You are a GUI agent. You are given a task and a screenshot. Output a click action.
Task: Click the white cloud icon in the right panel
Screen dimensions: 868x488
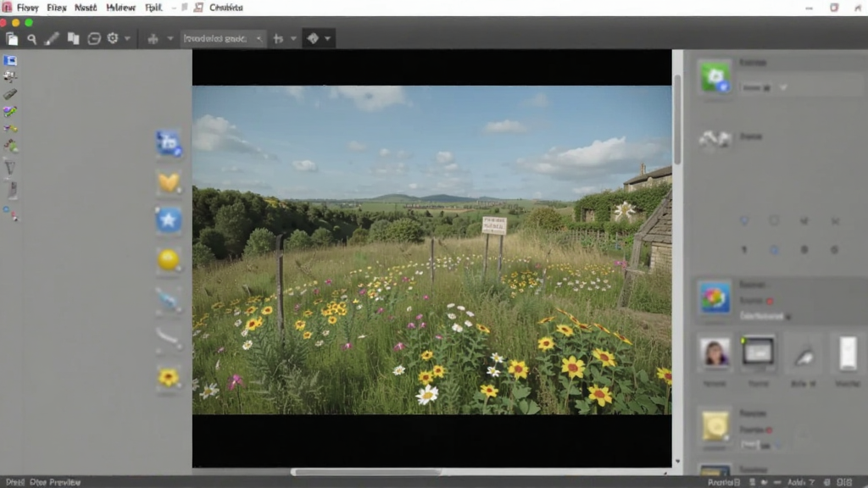coord(715,138)
